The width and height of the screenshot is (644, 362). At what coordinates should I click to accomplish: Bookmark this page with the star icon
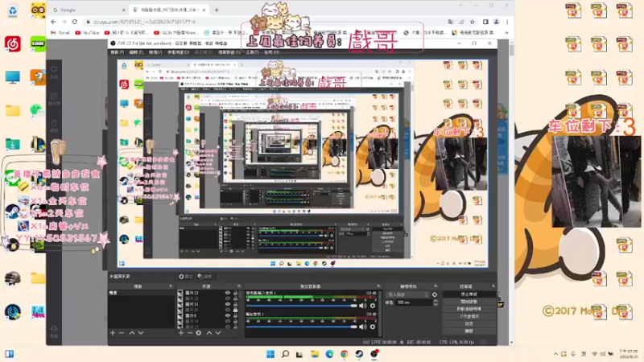click(473, 22)
